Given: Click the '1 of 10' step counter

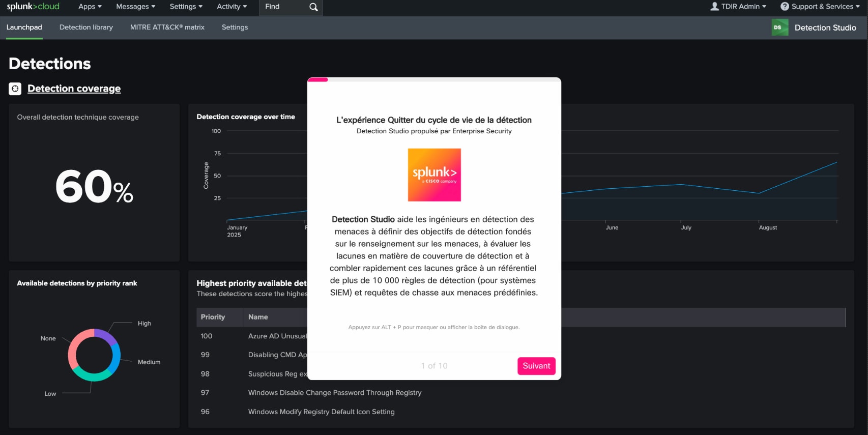Looking at the screenshot, I should [x=434, y=366].
